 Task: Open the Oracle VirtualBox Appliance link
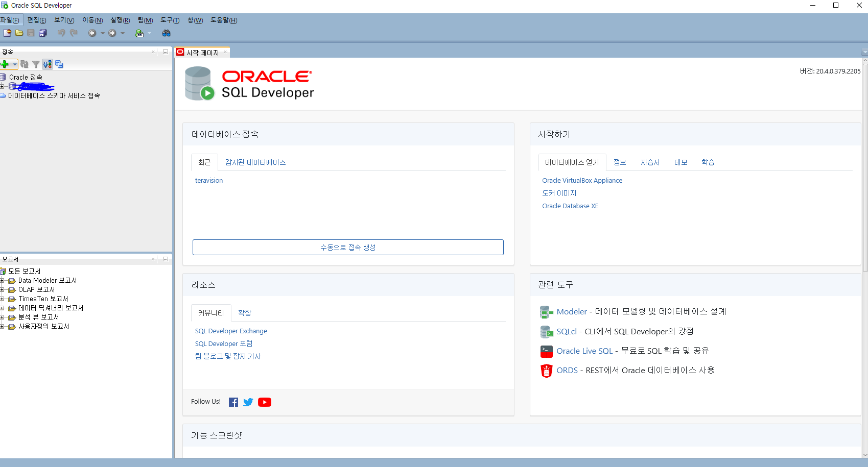coord(582,181)
